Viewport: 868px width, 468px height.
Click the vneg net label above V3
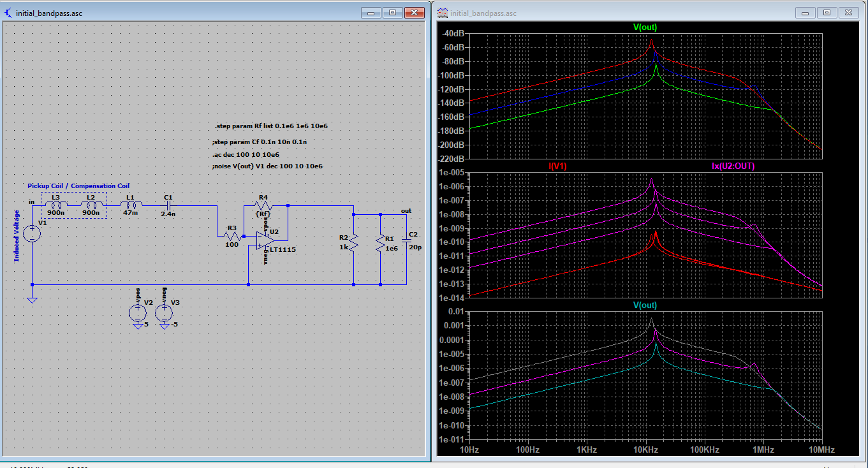(x=165, y=294)
